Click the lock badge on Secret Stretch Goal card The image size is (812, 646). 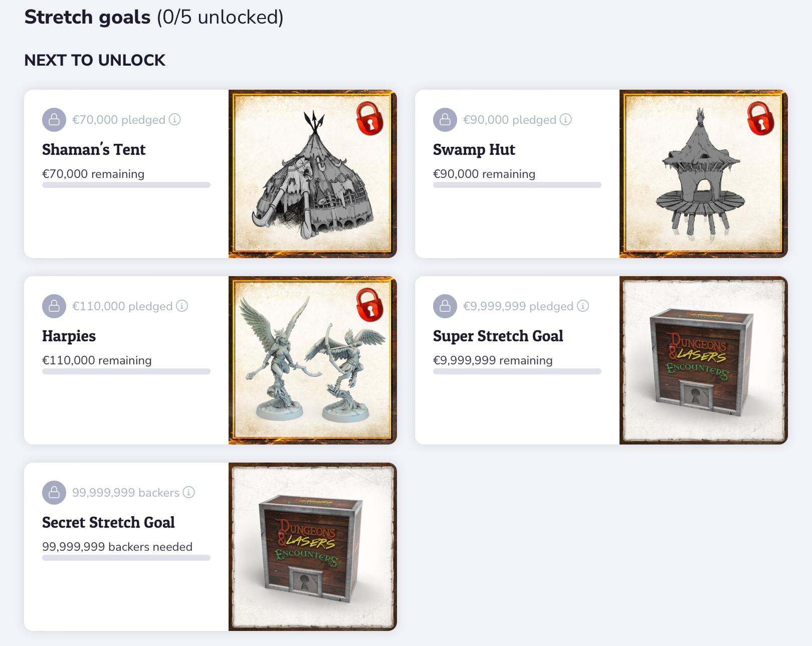point(54,493)
